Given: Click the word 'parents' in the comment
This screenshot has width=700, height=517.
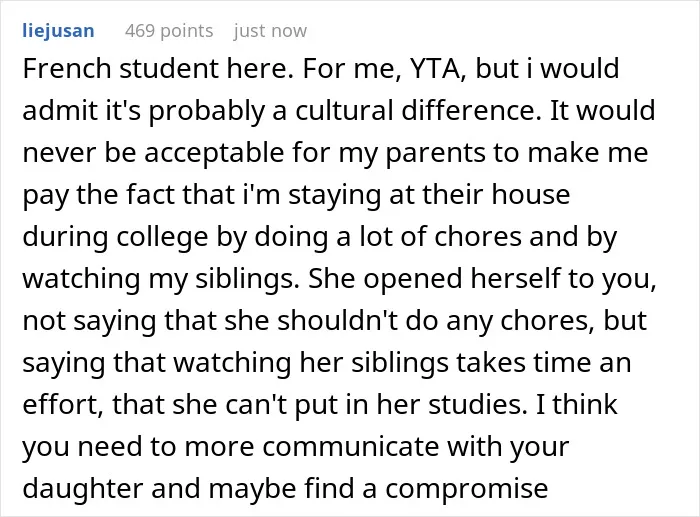Looking at the screenshot, I should (435, 153).
